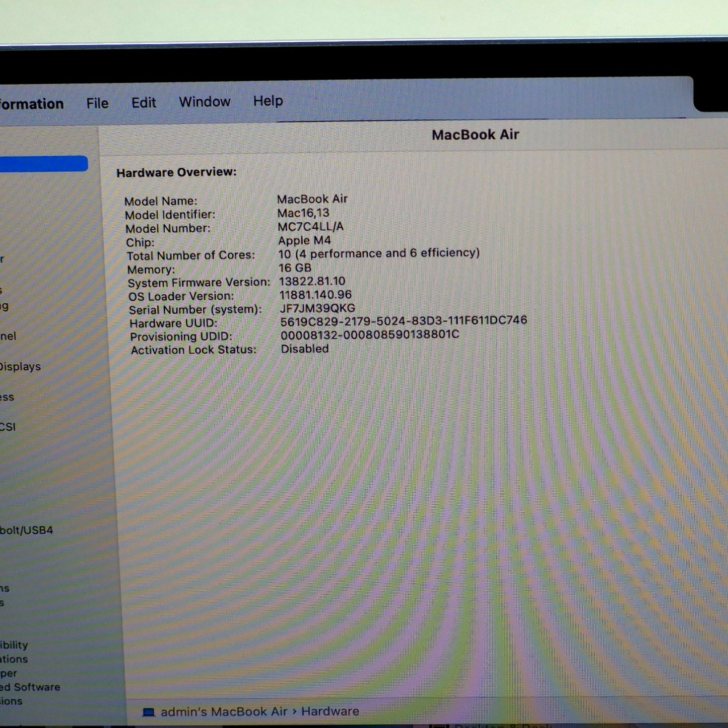Image resolution: width=728 pixels, height=728 pixels.
Task: Select Developer in the sidebar
Action: (9, 673)
